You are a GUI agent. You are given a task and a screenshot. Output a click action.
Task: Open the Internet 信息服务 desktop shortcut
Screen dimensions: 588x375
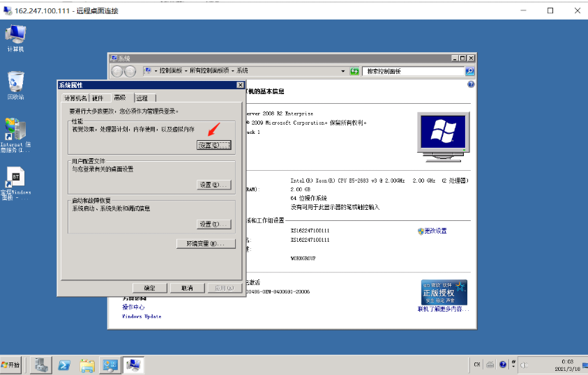pos(15,135)
